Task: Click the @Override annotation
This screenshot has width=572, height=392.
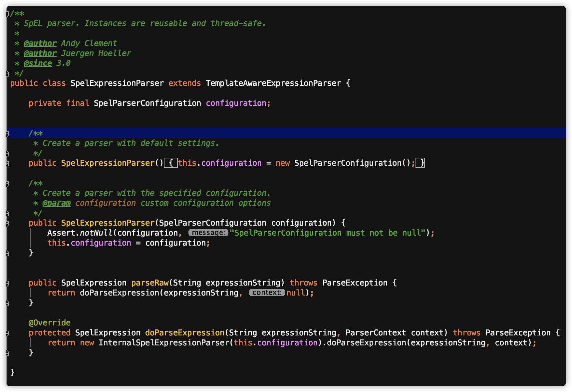Action: [x=50, y=323]
